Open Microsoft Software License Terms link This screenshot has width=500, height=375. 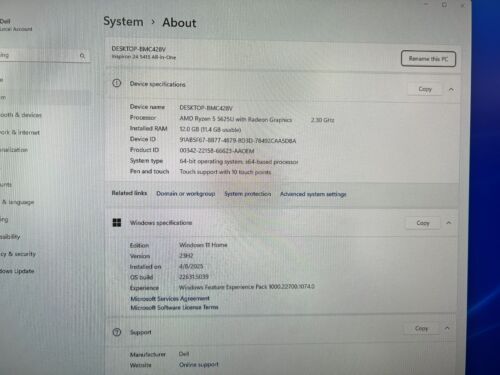(x=174, y=307)
